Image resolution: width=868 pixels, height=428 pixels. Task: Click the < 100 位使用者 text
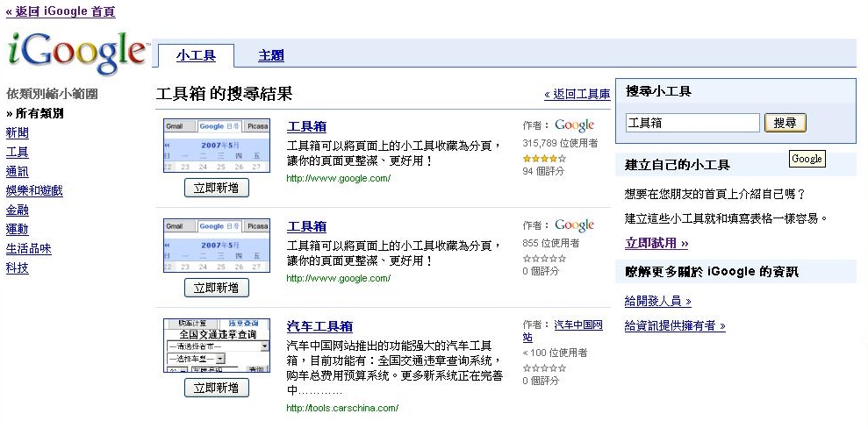[x=555, y=353]
